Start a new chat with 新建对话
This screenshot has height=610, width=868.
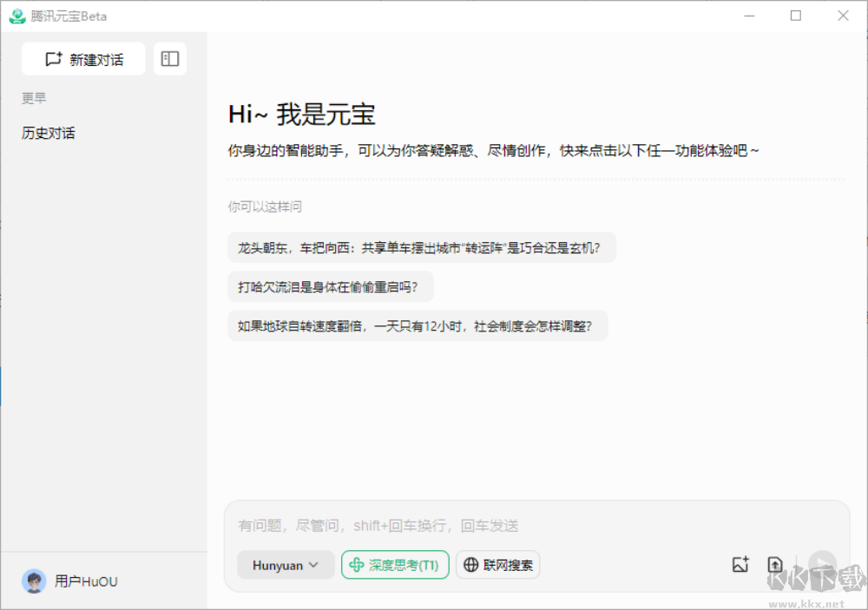tap(83, 59)
